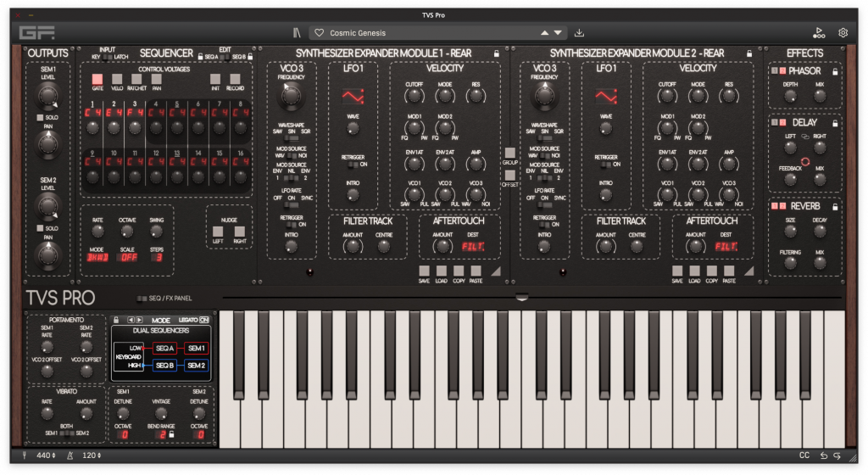The height and width of the screenshot is (475, 868).
Task: Click the SEM 1 routing box
Action: pyautogui.click(x=196, y=349)
